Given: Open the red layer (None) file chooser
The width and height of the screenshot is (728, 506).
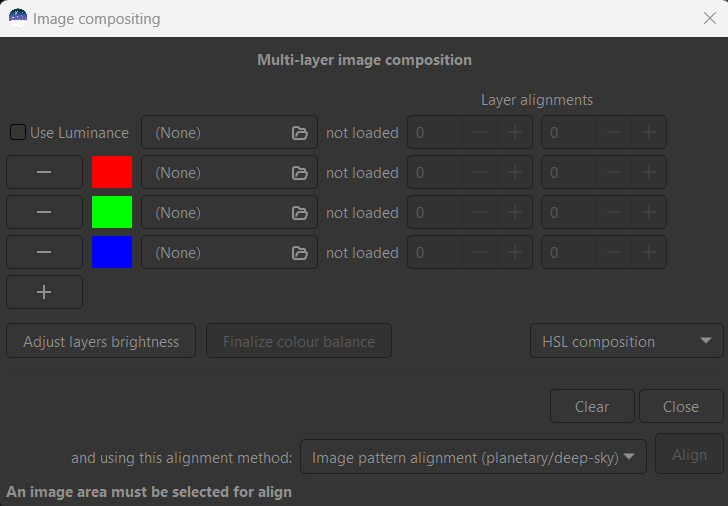Looking at the screenshot, I should [229, 172].
